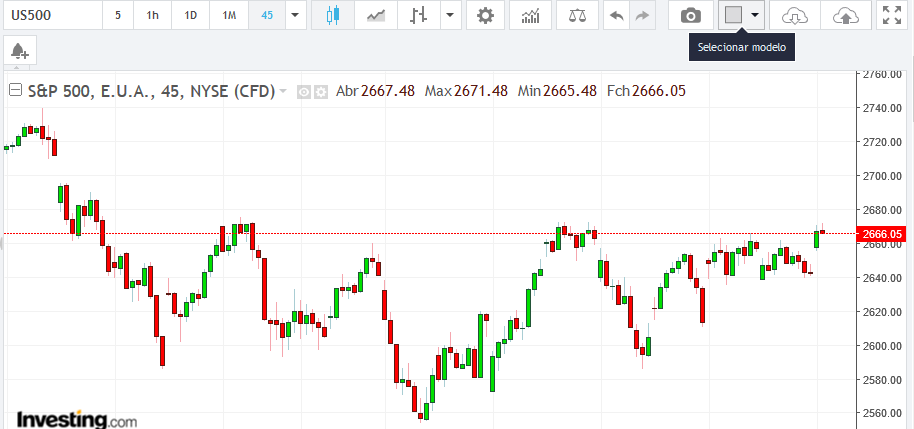This screenshot has height=429, width=914.
Task: Open the indicators panel
Action: pyautogui.click(x=531, y=15)
